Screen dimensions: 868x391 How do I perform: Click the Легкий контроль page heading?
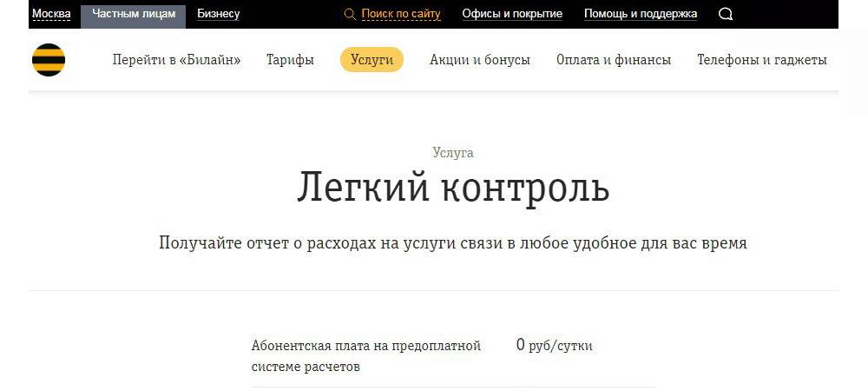click(x=453, y=188)
